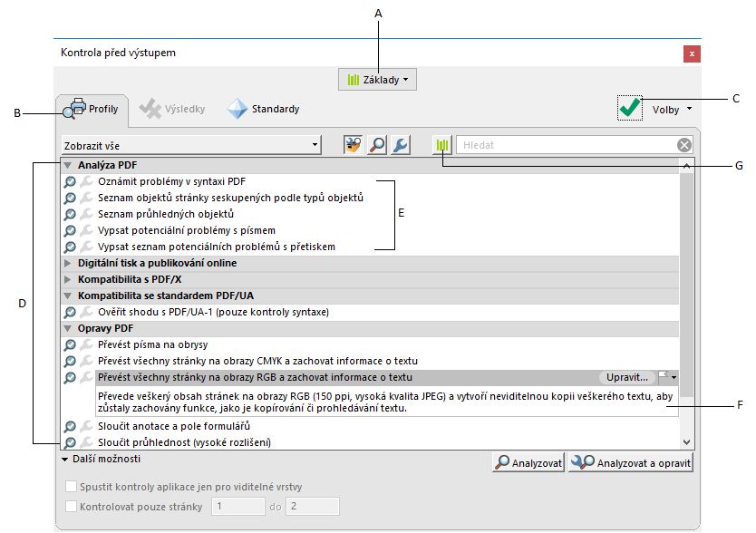Select the single checks magnifier icon
Viewport: 756px width, 533px height.
(x=377, y=145)
